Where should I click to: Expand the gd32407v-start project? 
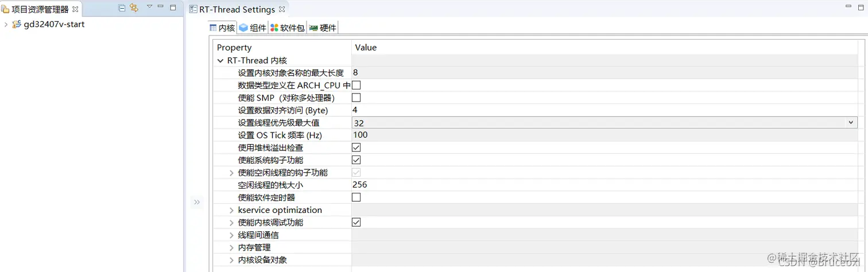(6, 25)
